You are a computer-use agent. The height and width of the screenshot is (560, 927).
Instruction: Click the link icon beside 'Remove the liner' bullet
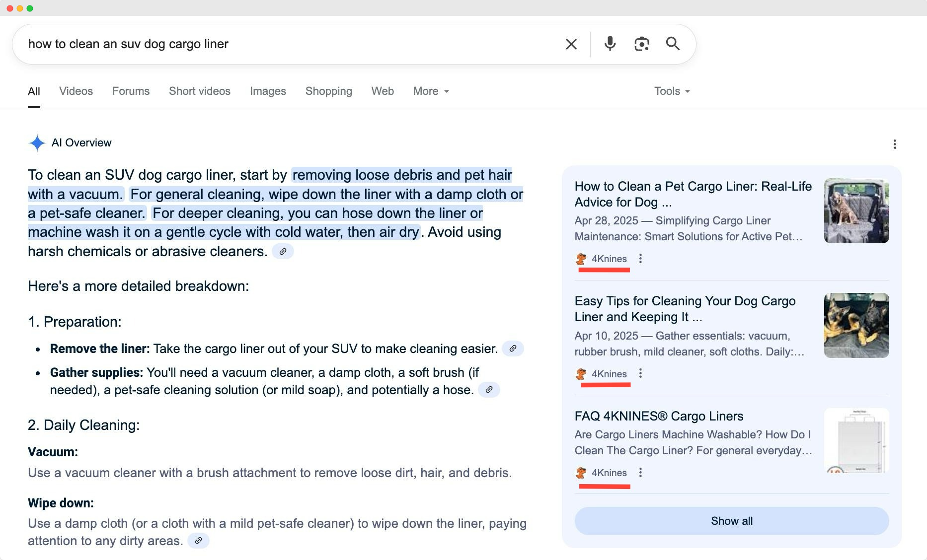tap(513, 349)
